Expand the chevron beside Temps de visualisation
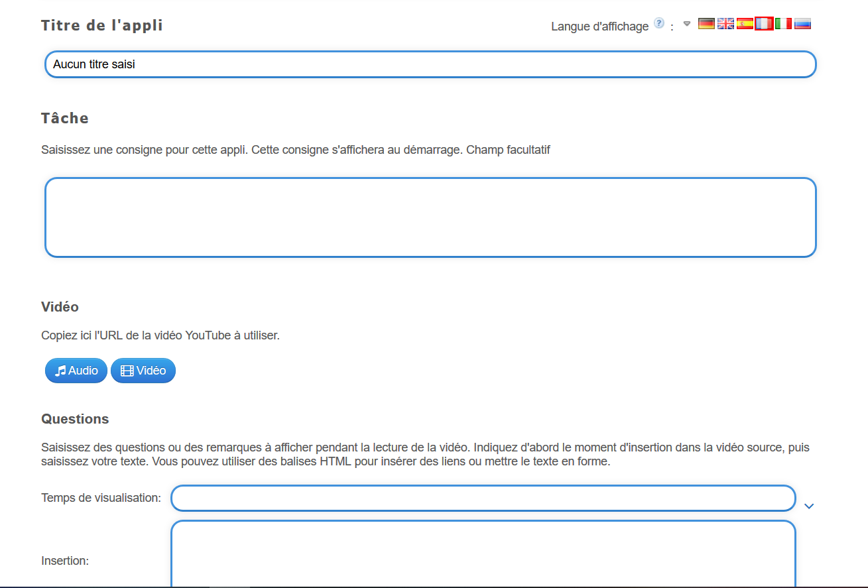868x588 pixels. pyautogui.click(x=809, y=506)
